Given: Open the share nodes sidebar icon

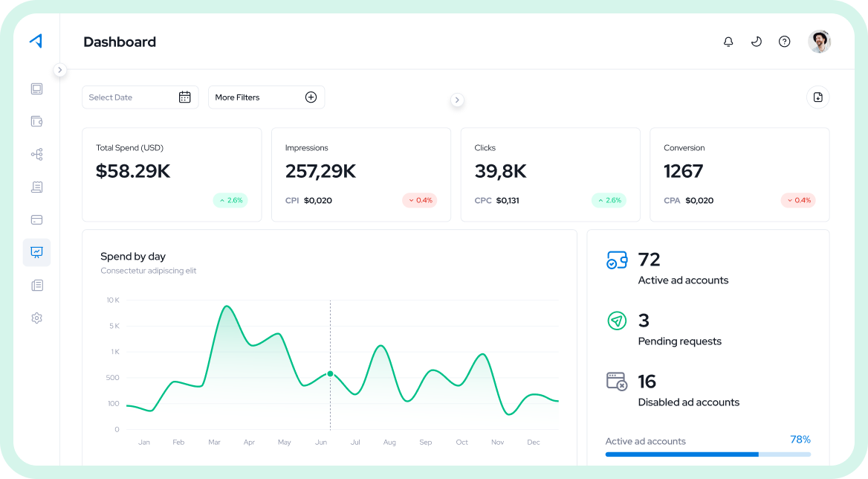Looking at the screenshot, I should coord(36,155).
